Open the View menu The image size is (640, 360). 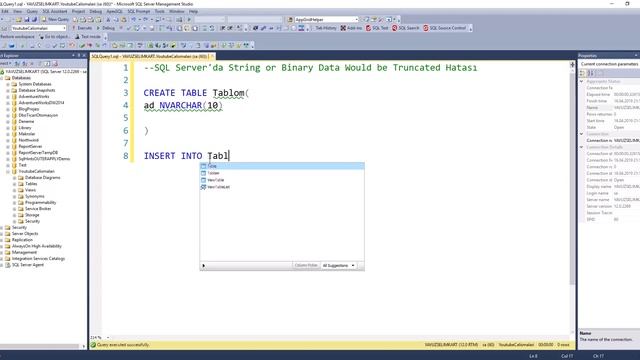[x=18, y=11]
